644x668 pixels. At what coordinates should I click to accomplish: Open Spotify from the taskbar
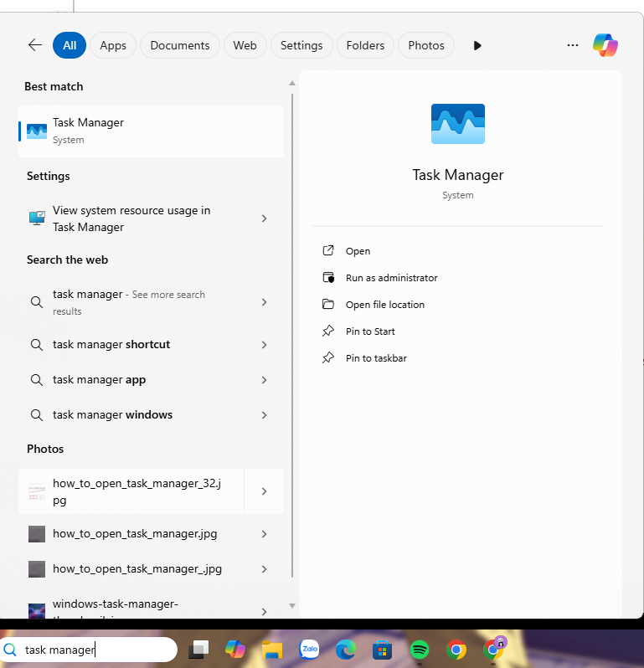click(420, 650)
